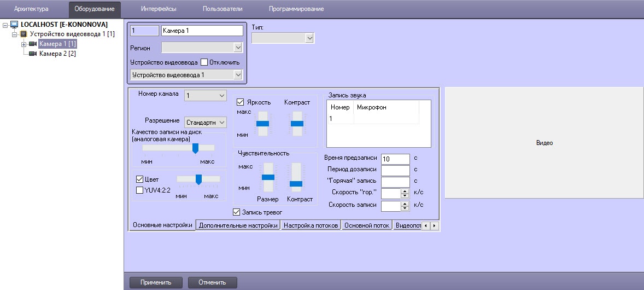Disable the Запись тревог checkbox
Image resolution: width=644 pixels, height=290 pixels.
click(x=237, y=212)
